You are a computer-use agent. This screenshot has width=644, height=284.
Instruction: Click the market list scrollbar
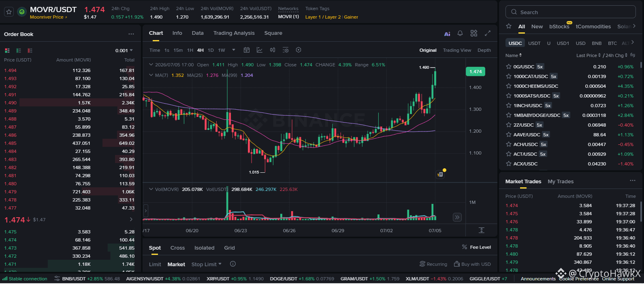[x=641, y=65]
